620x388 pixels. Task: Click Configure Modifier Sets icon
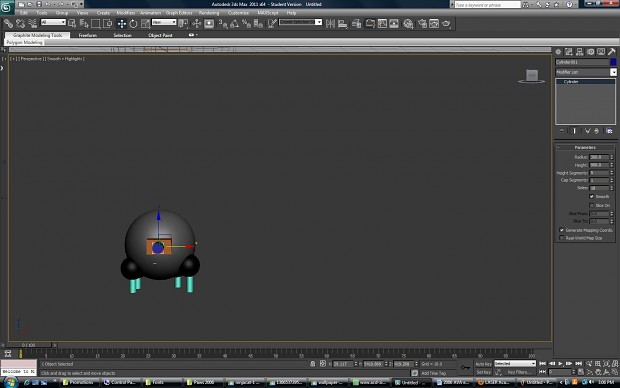tap(609, 131)
